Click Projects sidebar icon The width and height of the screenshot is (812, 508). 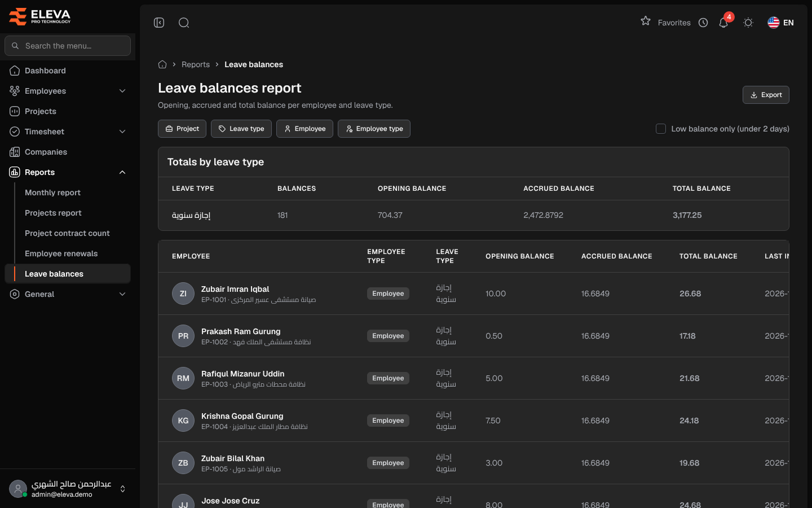click(15, 111)
